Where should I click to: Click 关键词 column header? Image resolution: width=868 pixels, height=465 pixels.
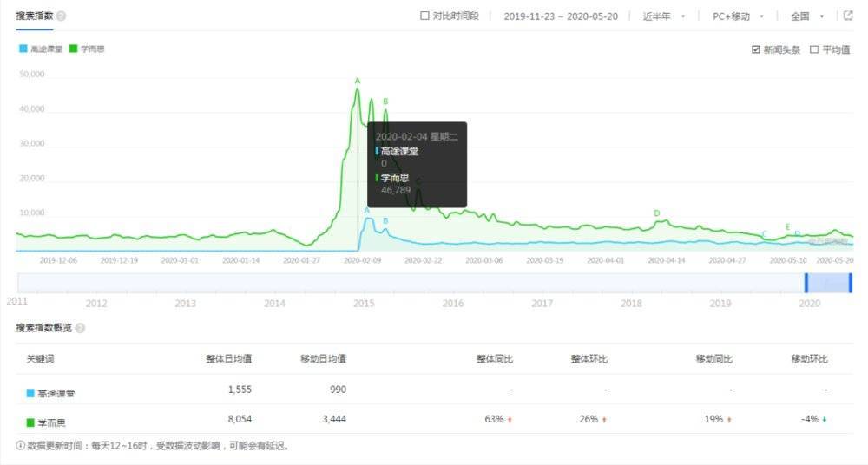tap(41, 358)
